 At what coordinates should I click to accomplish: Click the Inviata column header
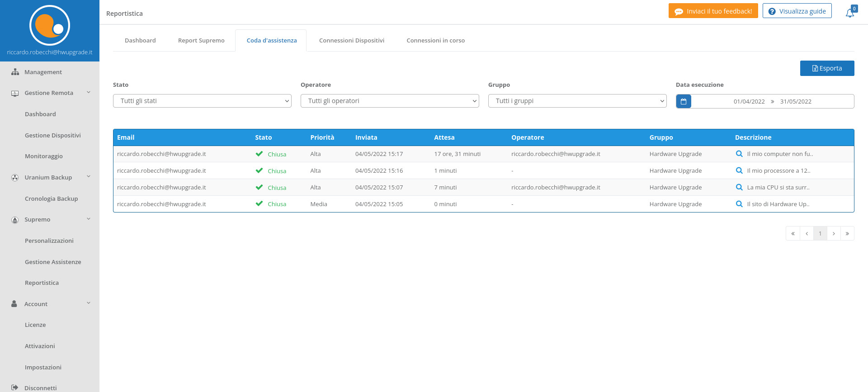pyautogui.click(x=366, y=137)
